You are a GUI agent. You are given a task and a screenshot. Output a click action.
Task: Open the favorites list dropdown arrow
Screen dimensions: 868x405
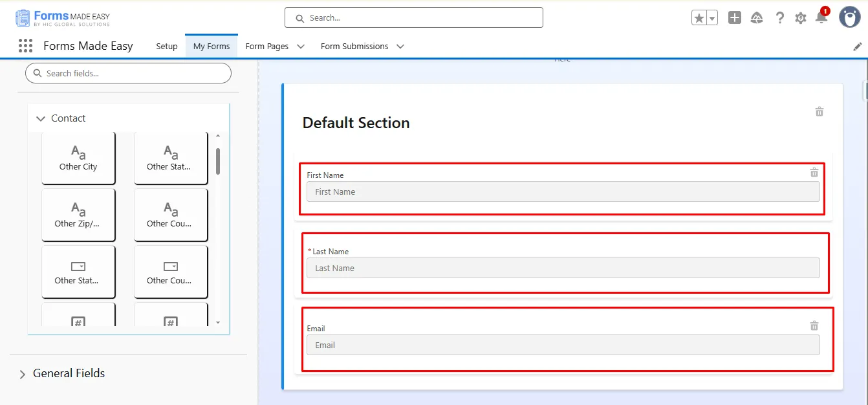(712, 18)
